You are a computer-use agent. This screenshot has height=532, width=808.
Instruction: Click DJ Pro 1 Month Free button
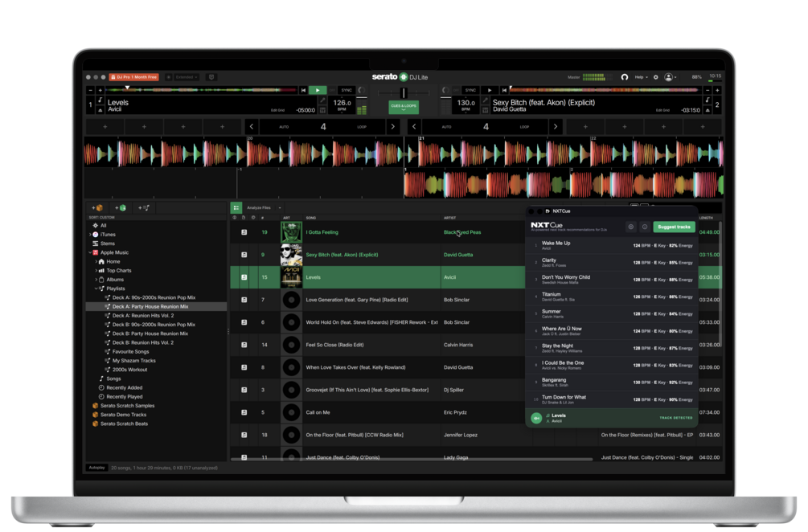point(134,77)
